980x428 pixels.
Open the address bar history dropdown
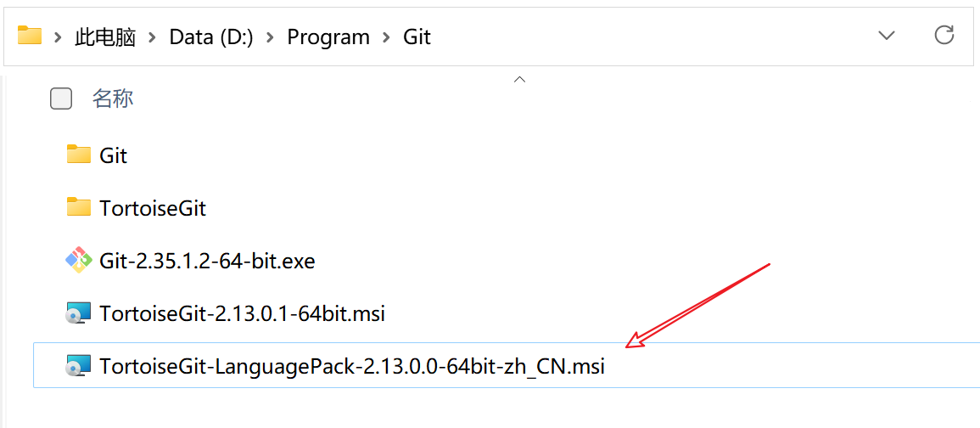click(887, 36)
